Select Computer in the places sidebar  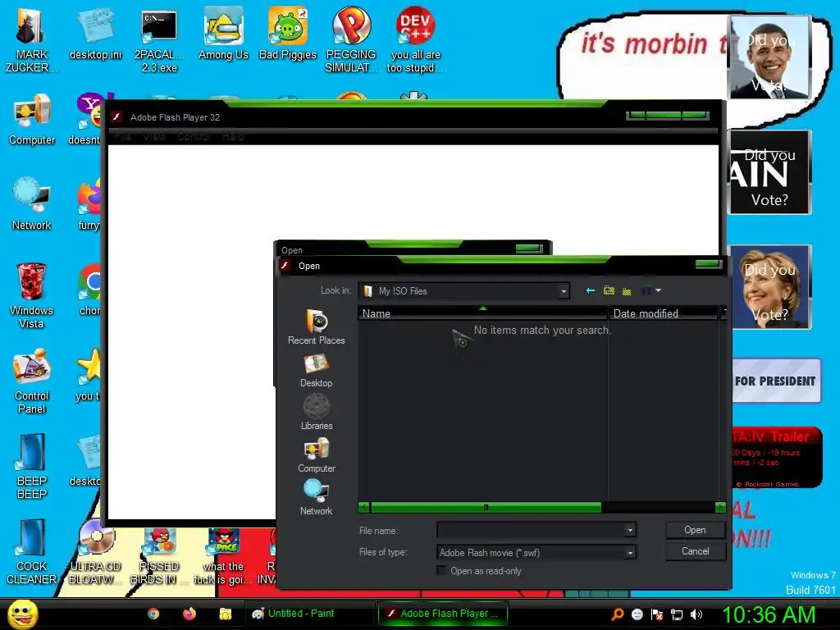coord(316,455)
